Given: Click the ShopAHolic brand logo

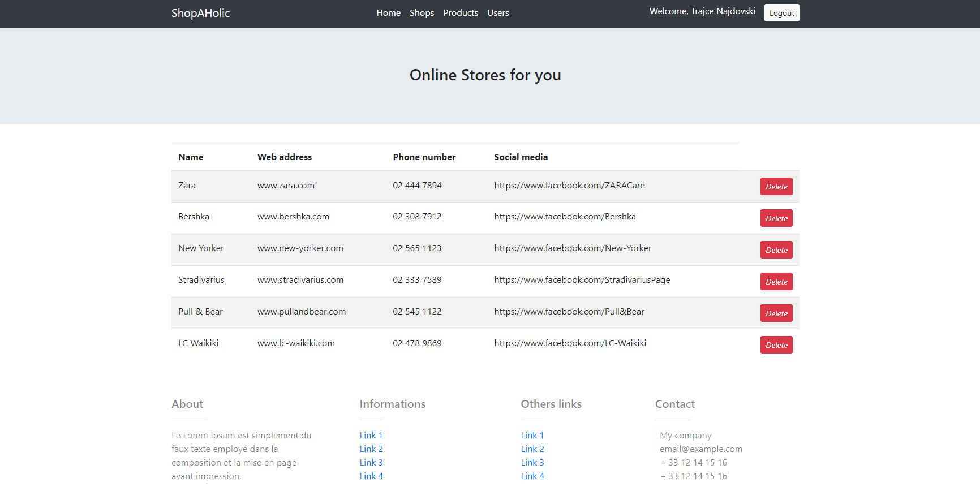Looking at the screenshot, I should (200, 13).
